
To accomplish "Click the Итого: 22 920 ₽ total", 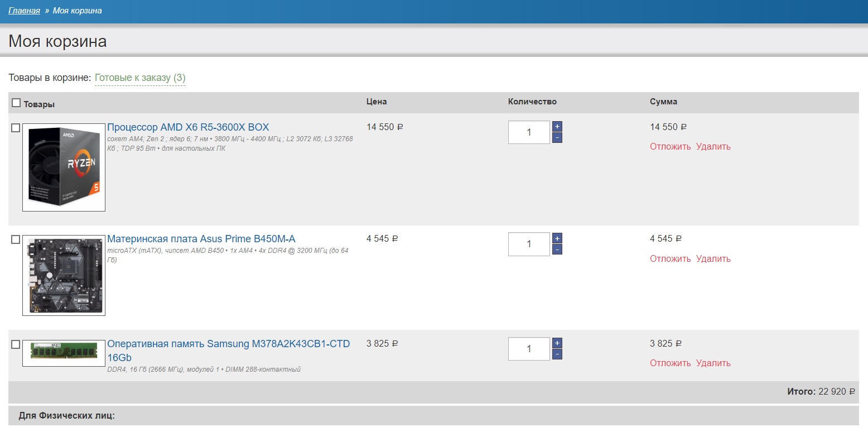I will [821, 392].
